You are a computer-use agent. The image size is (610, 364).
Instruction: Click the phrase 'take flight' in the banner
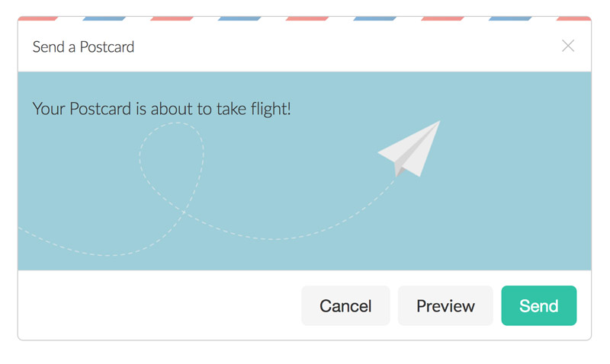point(253,109)
